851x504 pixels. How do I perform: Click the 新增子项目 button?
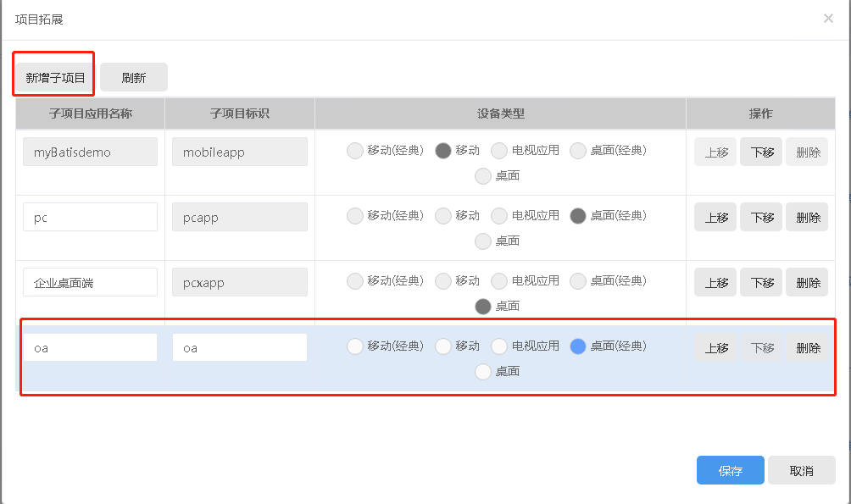[x=55, y=78]
